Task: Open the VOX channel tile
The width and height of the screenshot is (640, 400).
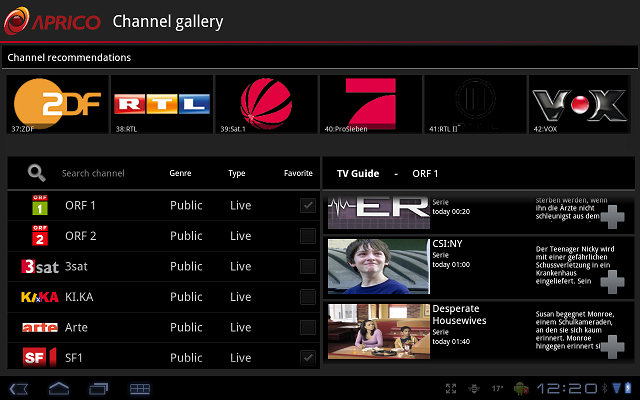Action: pos(580,104)
